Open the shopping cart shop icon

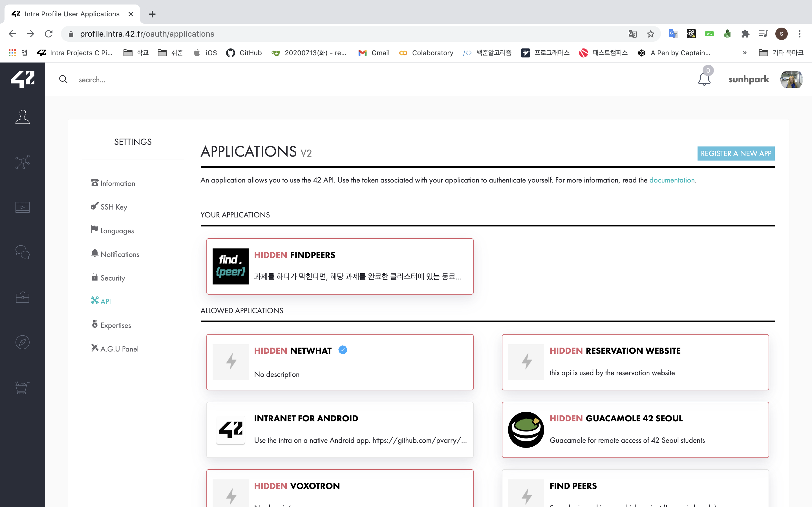tap(23, 387)
